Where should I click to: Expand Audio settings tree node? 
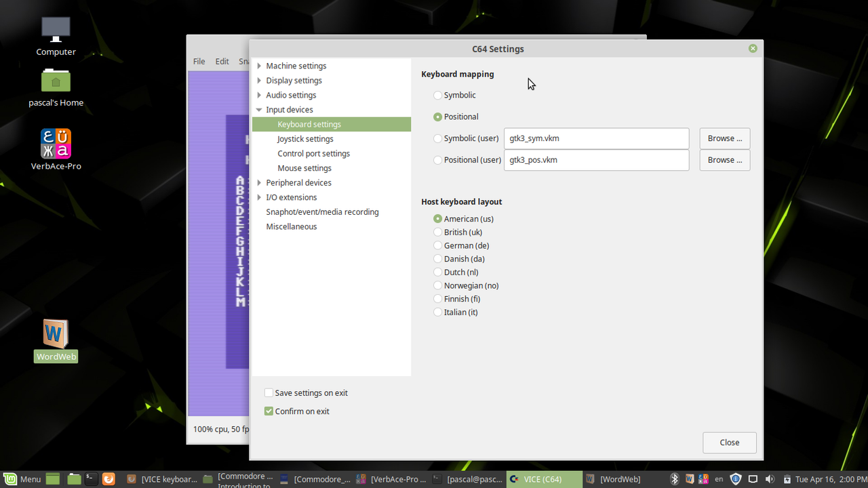click(259, 95)
